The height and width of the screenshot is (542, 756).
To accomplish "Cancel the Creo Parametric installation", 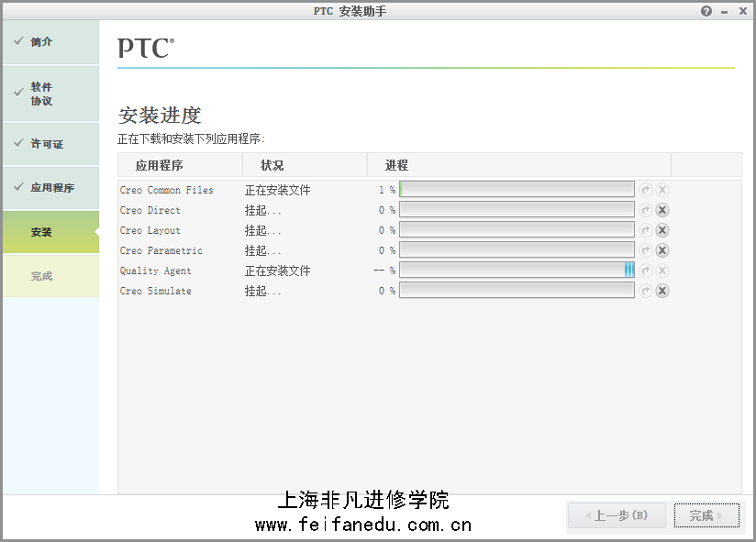I will pos(662,250).
